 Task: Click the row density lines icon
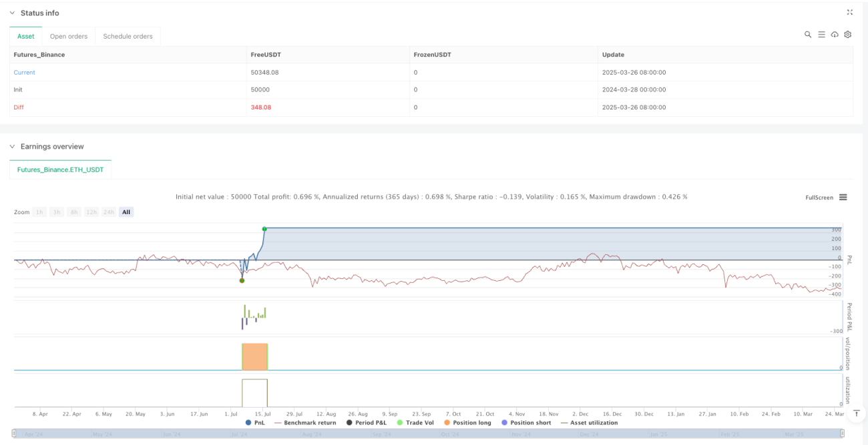point(821,35)
